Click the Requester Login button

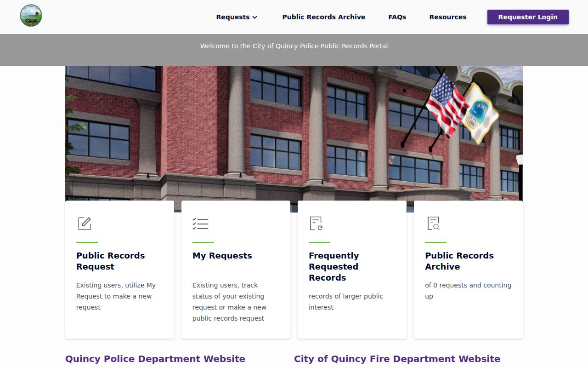(528, 17)
